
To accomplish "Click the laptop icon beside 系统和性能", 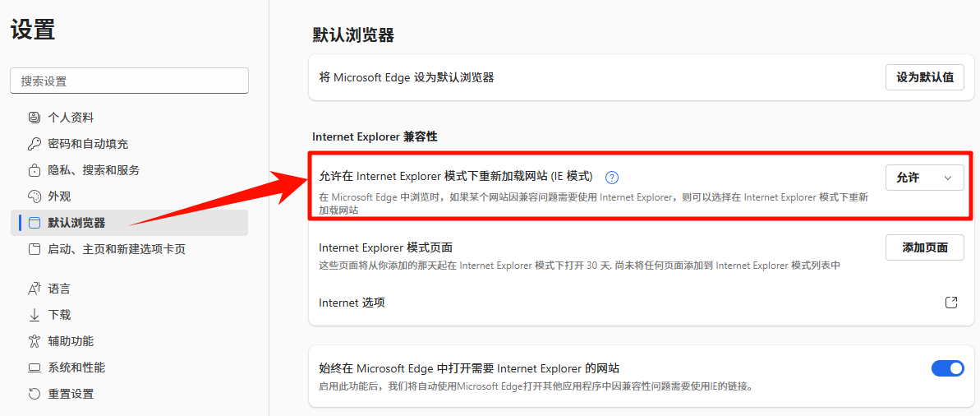I will [x=35, y=367].
